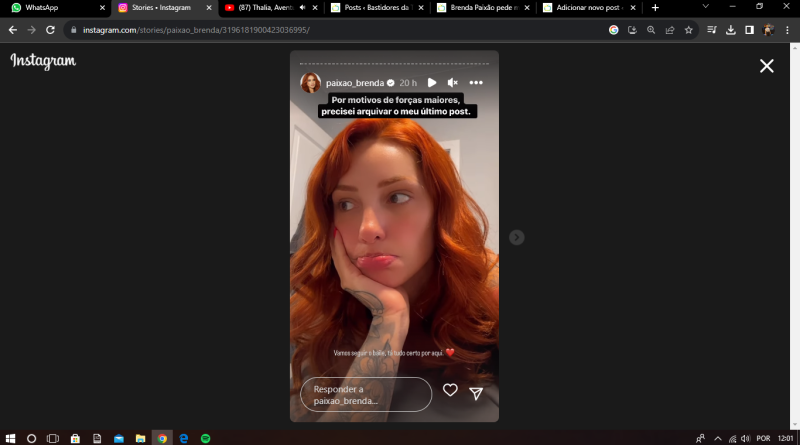Image resolution: width=800 pixels, height=445 pixels.
Task: Close the story viewer with X
Action: (766, 66)
